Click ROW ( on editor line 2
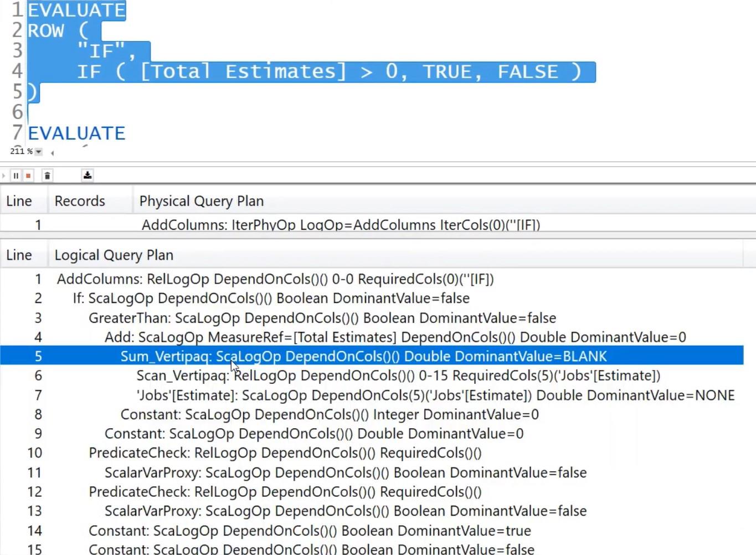756x555 pixels. [58, 30]
